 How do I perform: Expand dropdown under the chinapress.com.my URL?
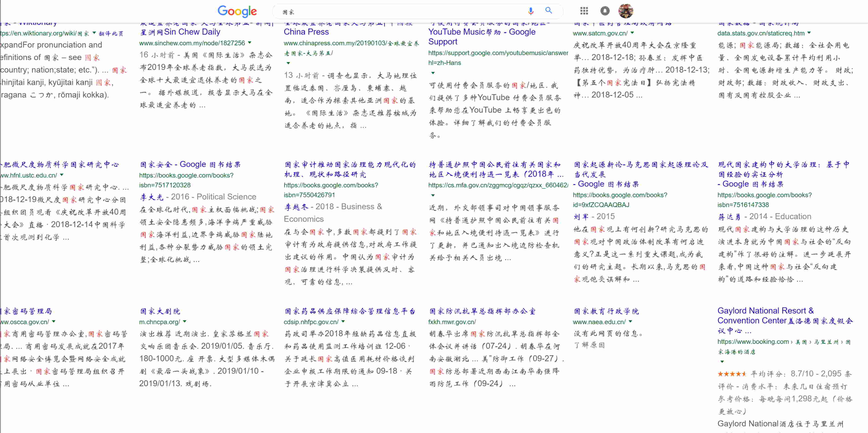point(288,63)
